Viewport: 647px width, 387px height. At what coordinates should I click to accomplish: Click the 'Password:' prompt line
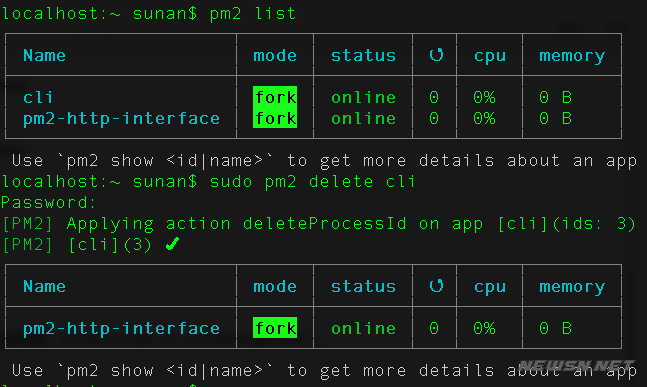pos(49,203)
